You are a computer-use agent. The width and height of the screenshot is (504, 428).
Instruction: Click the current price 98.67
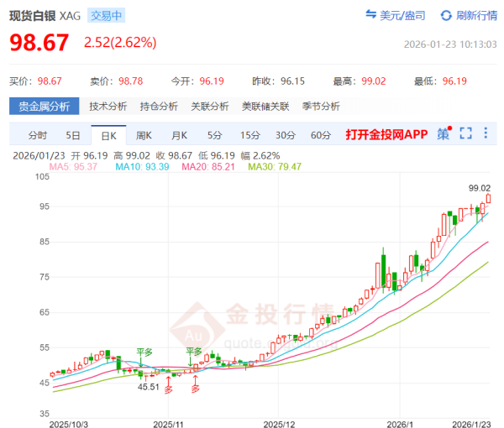(x=39, y=43)
